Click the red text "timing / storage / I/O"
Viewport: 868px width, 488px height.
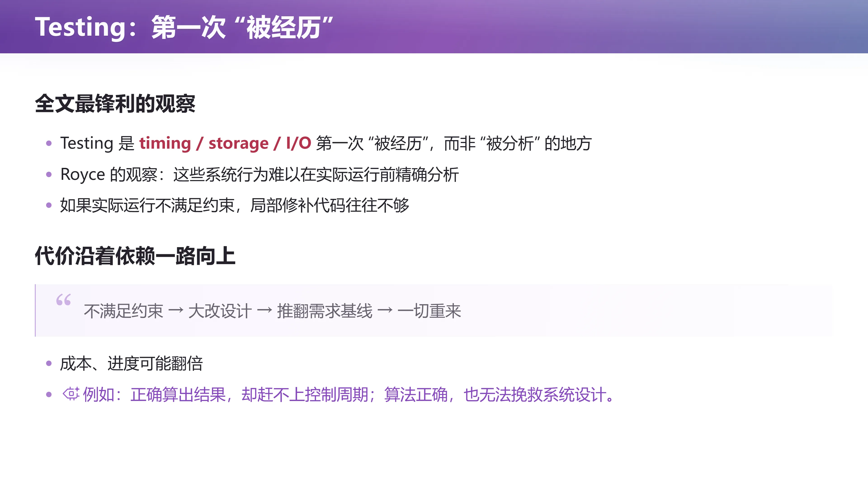[x=225, y=143]
